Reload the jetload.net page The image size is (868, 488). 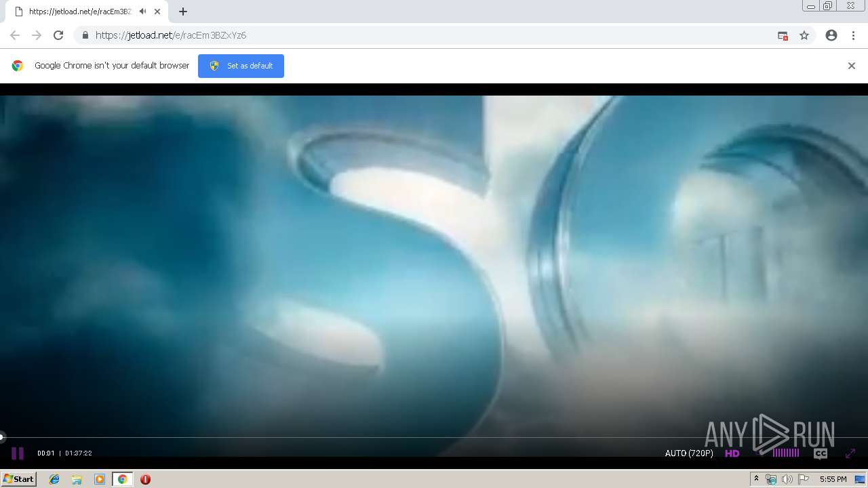(x=58, y=35)
